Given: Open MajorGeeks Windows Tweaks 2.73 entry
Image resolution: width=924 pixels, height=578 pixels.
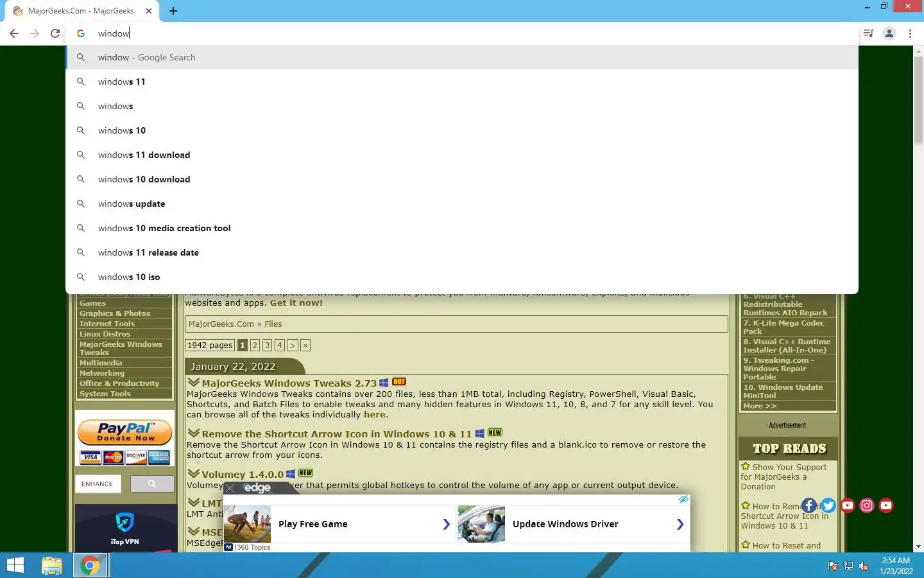Looking at the screenshot, I should pos(289,383).
